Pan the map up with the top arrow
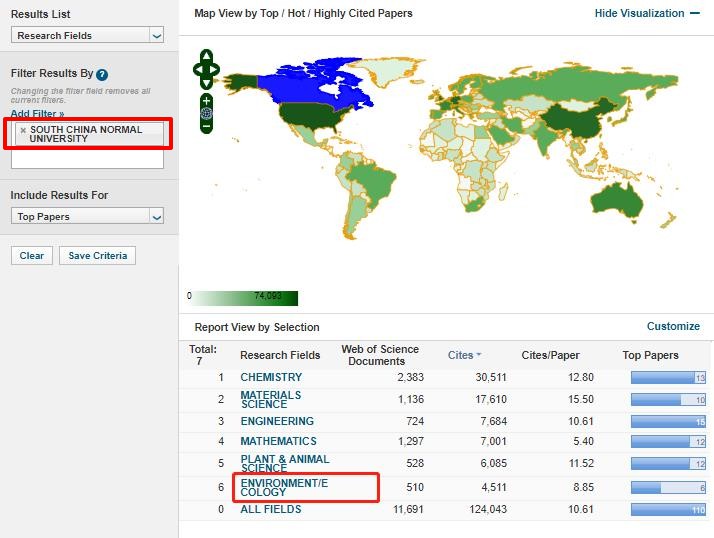714x538 pixels. (206, 56)
